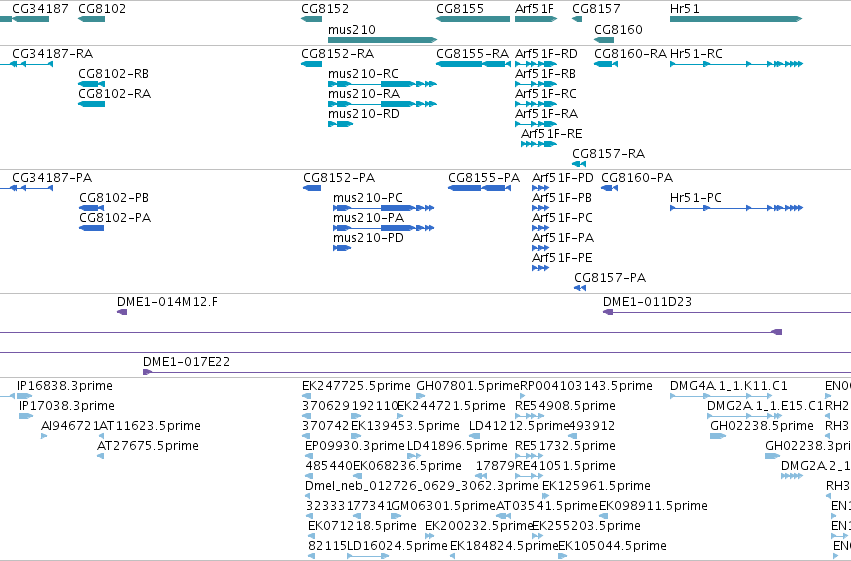Click the EK247725.5prime EST label

[x=356, y=386]
